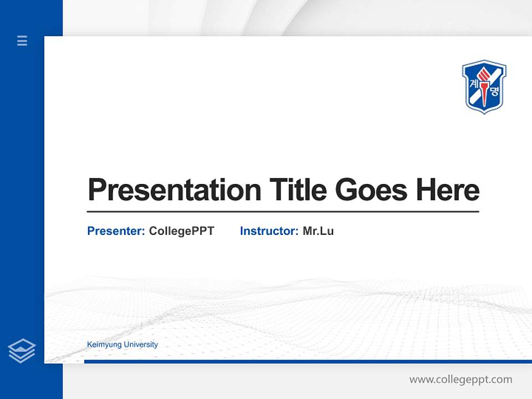
Task: Click the Mr.Lu instructor text
Action: point(319,231)
